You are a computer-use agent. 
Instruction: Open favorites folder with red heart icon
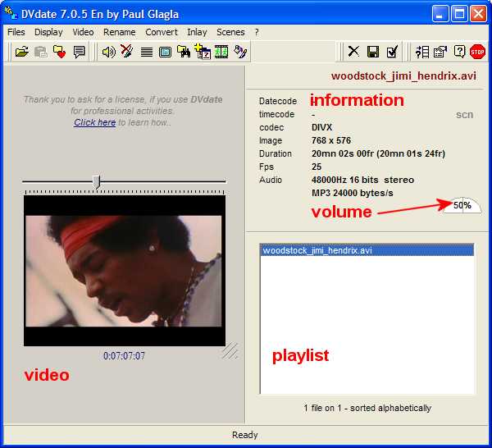coord(59,52)
